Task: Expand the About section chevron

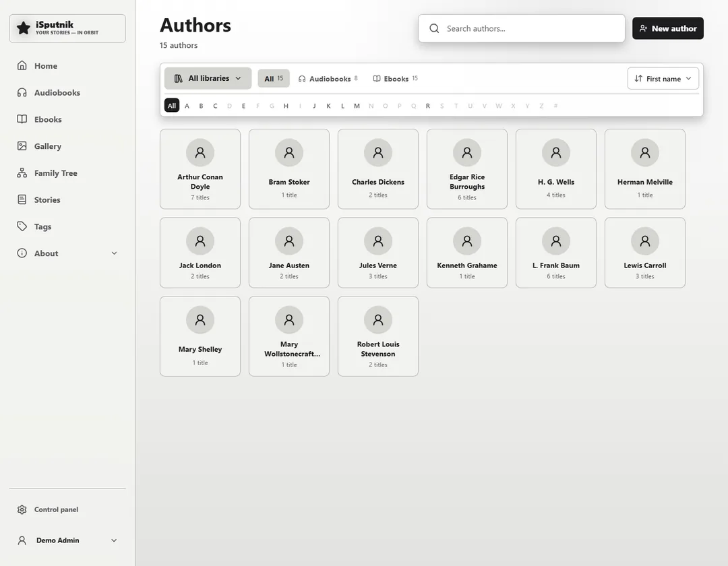Action: tap(114, 253)
